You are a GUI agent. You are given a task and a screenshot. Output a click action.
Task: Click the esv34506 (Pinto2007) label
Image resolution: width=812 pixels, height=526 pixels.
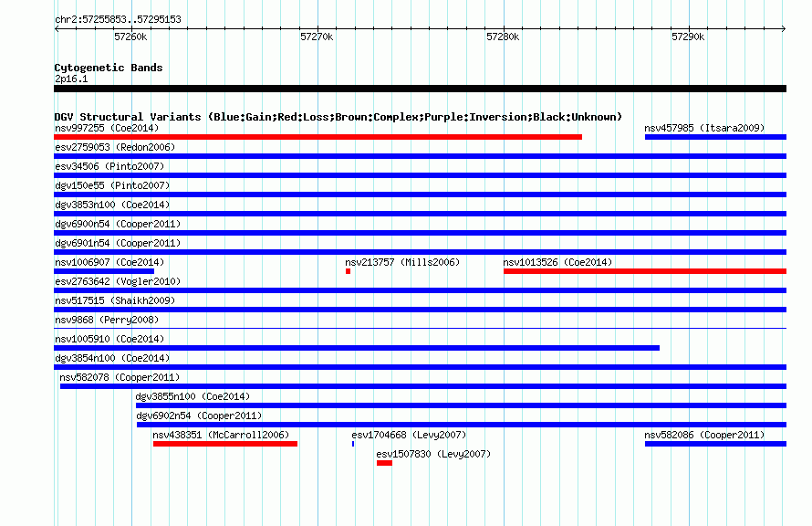pyautogui.click(x=109, y=166)
